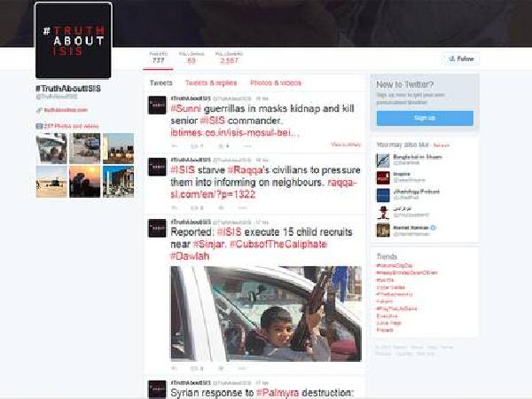Open the #Raqqa hashtag
This screenshot has height=399, width=532.
pos(245,169)
